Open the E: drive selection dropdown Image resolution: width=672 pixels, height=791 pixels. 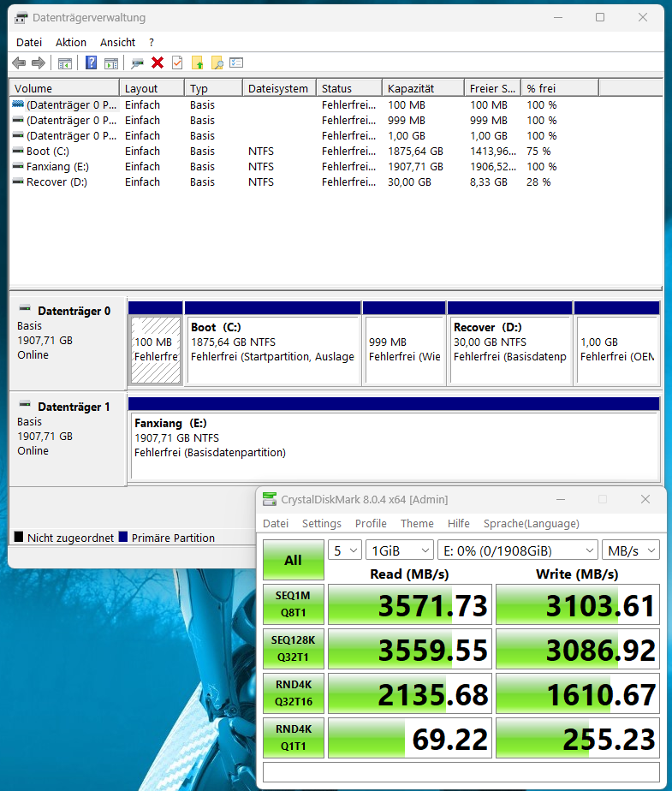[517, 550]
